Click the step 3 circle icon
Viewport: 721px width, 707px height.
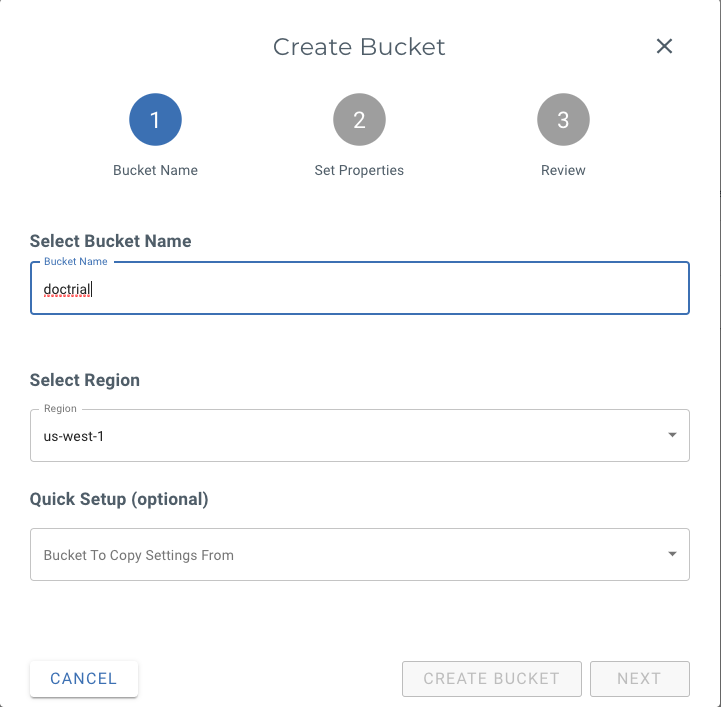(x=563, y=120)
